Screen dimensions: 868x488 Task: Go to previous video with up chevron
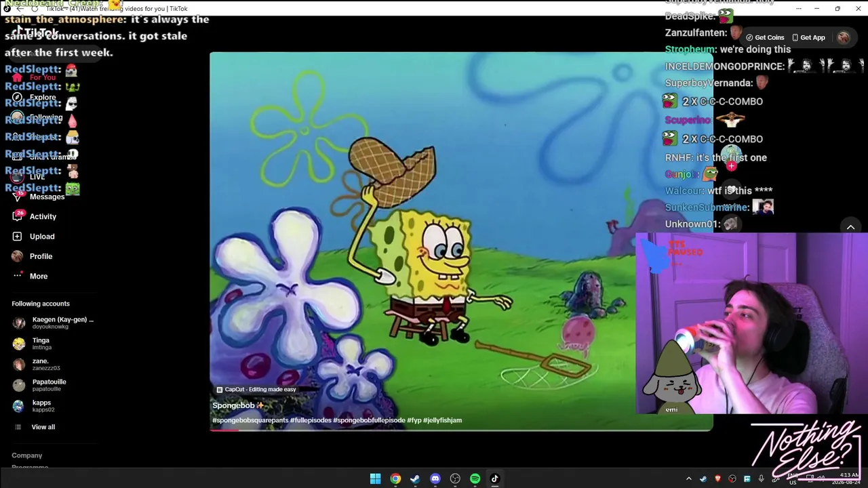pyautogui.click(x=850, y=227)
